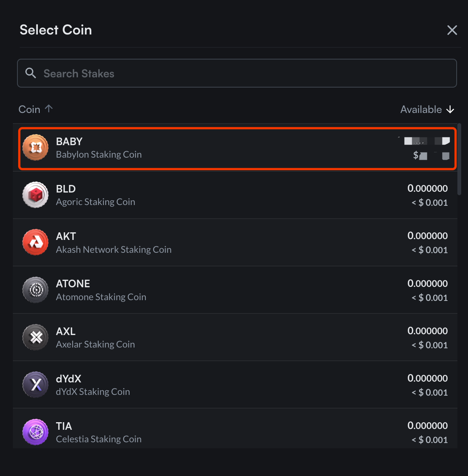
Task: Open the ATONE Atomone staking row
Action: (189, 290)
